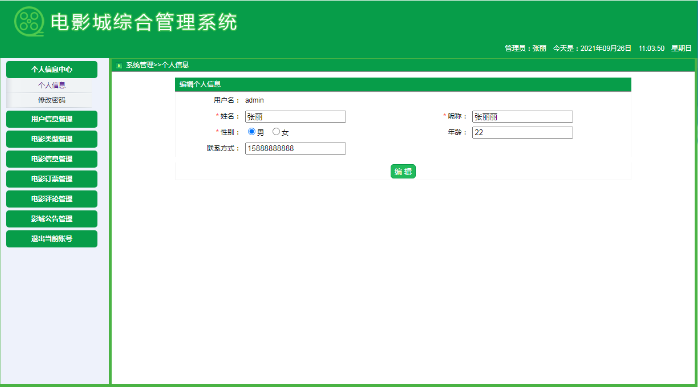Viewport: 698px width, 387px height.
Task: Click the 编辑个人信息 panel heading
Action: (200, 84)
